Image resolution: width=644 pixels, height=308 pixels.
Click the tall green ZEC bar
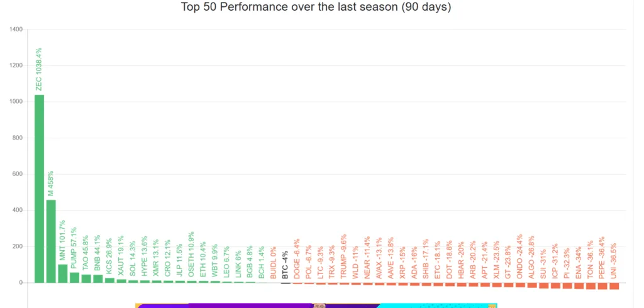coord(39,189)
